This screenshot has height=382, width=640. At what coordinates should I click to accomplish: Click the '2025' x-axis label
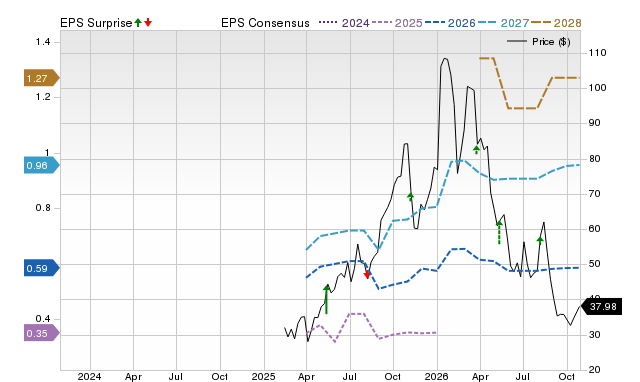click(x=263, y=376)
